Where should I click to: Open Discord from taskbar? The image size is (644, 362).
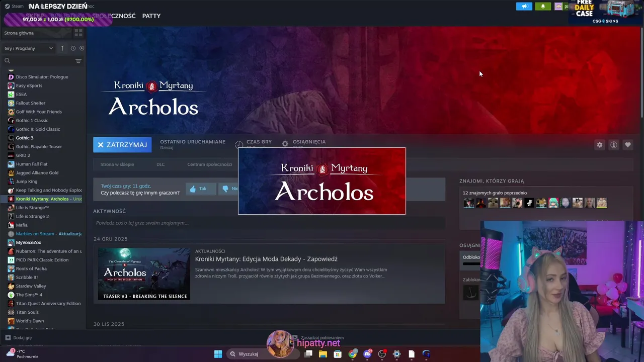(x=367, y=354)
